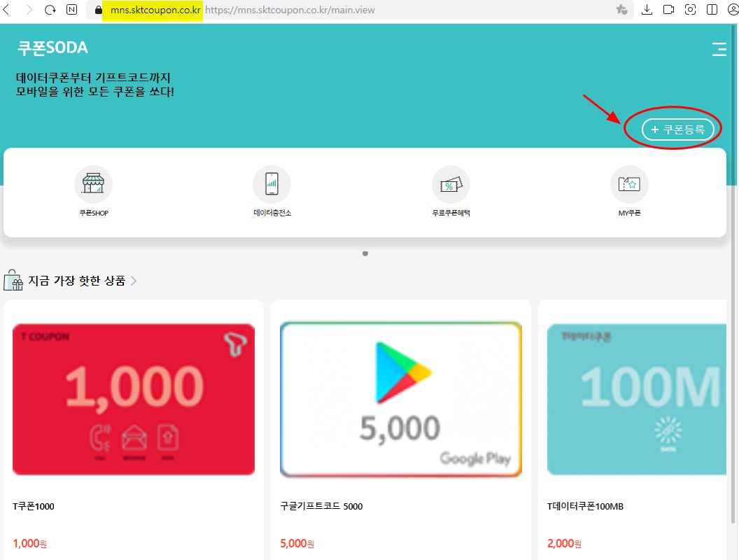This screenshot has height=560, width=739.
Task: Open the browser split-view sidebar icon
Action: click(x=712, y=10)
